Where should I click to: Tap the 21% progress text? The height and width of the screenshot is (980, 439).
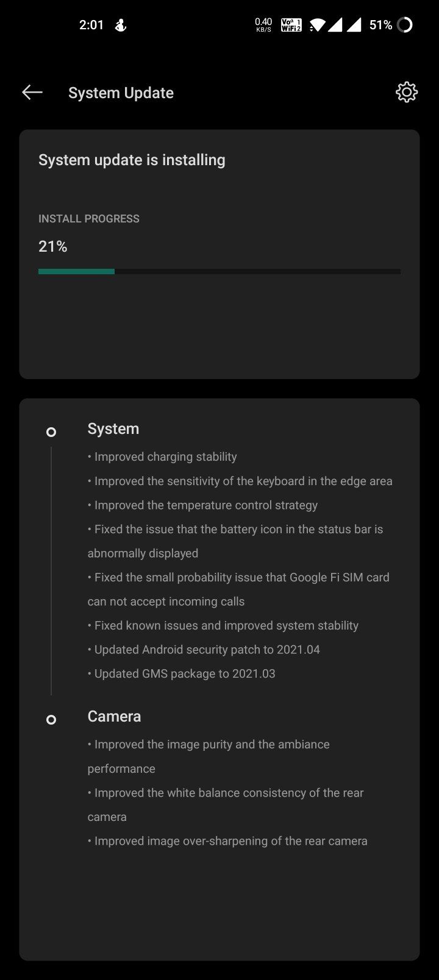coord(53,246)
